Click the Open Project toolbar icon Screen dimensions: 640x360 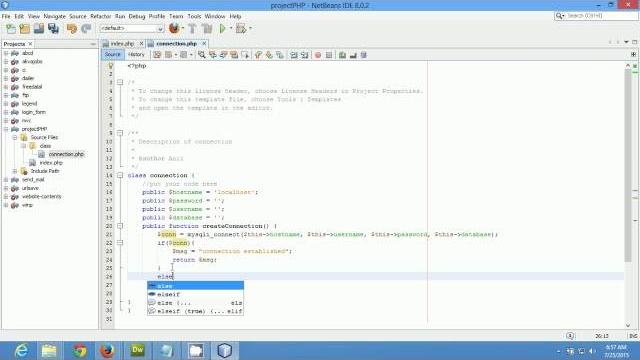point(39,29)
